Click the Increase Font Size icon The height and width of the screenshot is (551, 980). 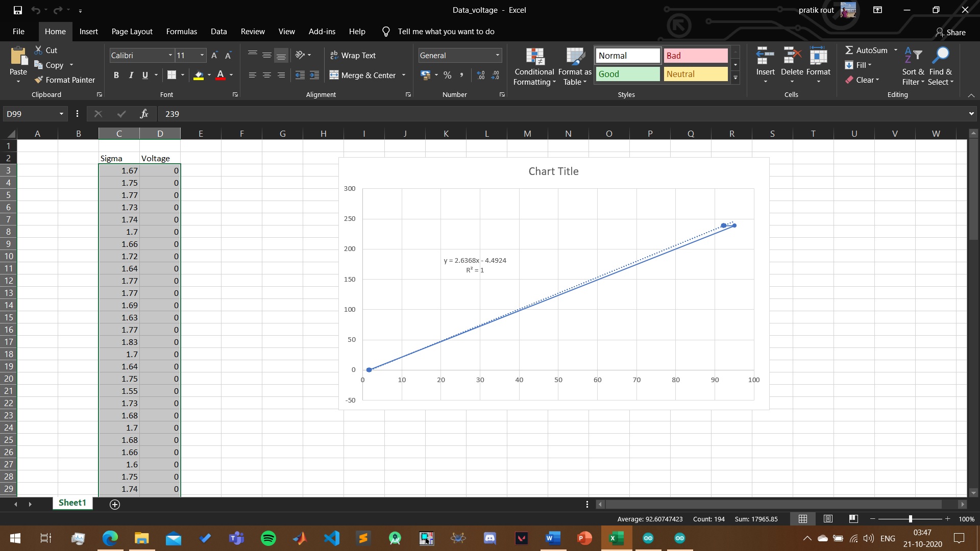214,55
